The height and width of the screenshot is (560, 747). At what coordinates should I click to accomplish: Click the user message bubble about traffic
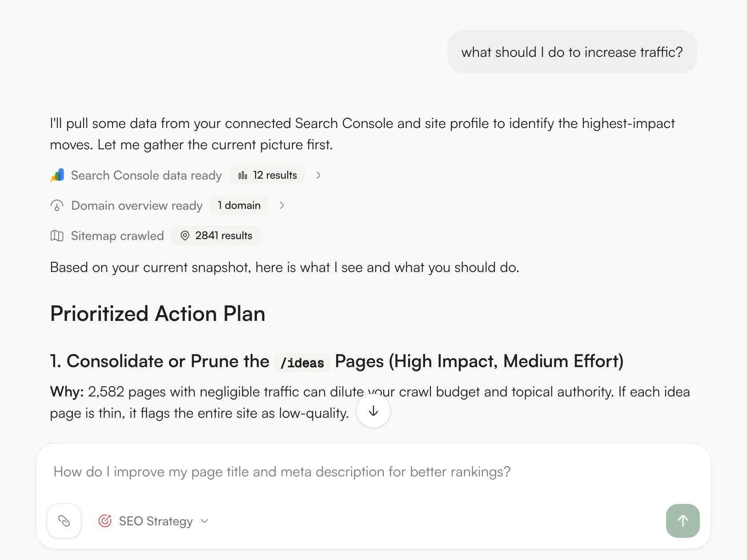(572, 52)
